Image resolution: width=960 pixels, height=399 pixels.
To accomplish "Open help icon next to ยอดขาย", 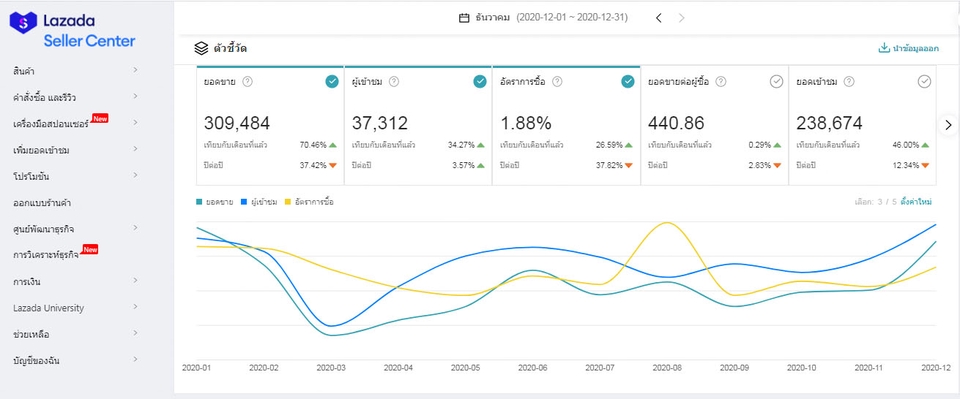I will click(x=247, y=81).
